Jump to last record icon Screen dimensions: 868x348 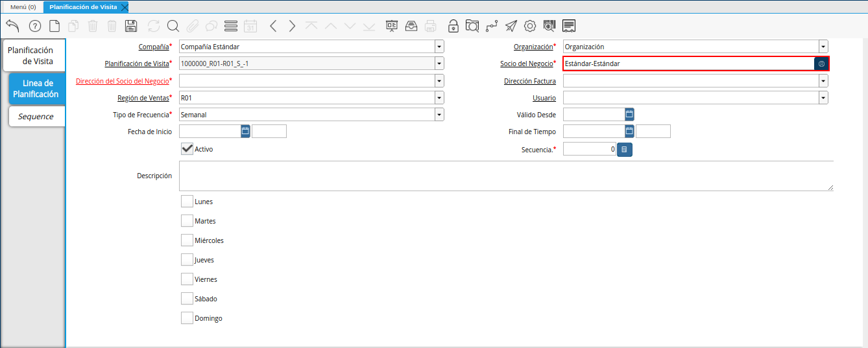370,26
